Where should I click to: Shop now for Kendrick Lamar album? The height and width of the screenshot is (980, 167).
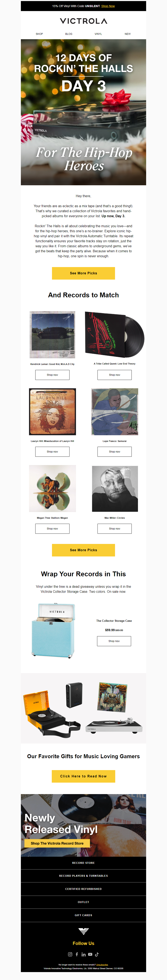pos(52,375)
